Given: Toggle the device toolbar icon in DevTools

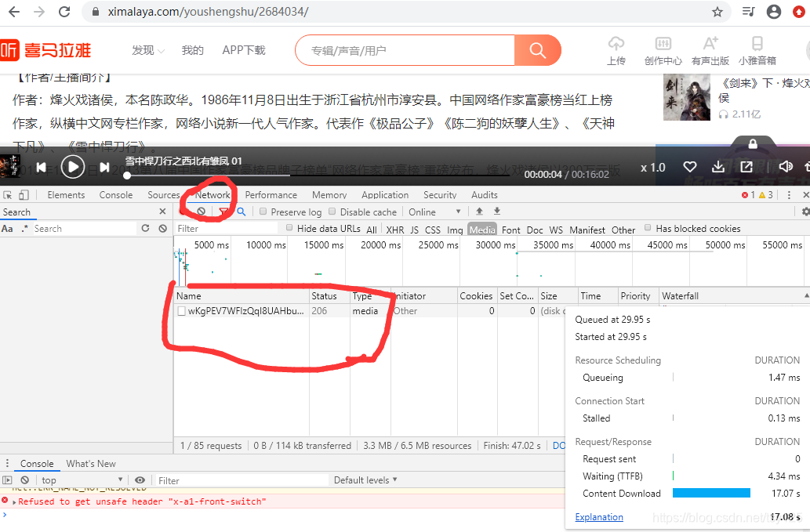Looking at the screenshot, I should 24,195.
